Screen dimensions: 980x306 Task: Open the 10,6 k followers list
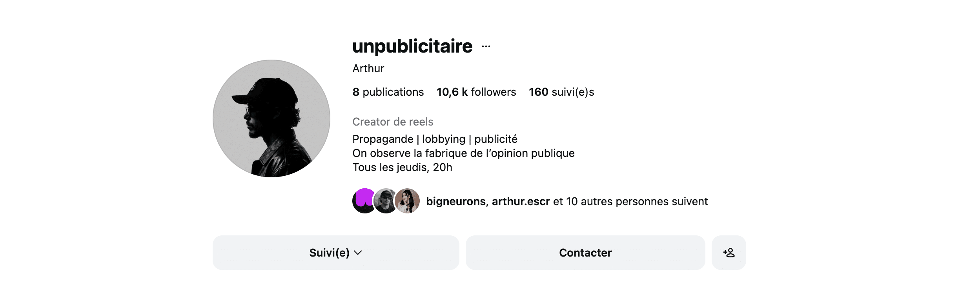tap(476, 92)
